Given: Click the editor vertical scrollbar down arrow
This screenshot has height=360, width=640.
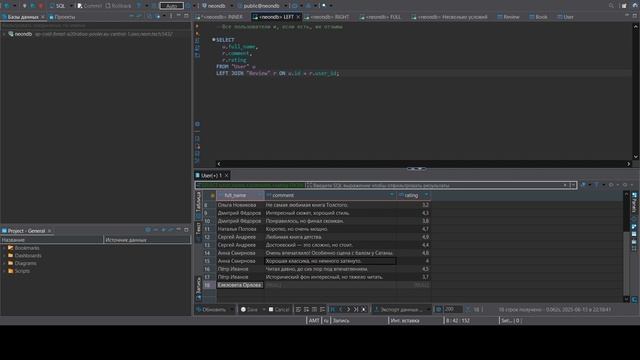Looking at the screenshot, I should 636,156.
